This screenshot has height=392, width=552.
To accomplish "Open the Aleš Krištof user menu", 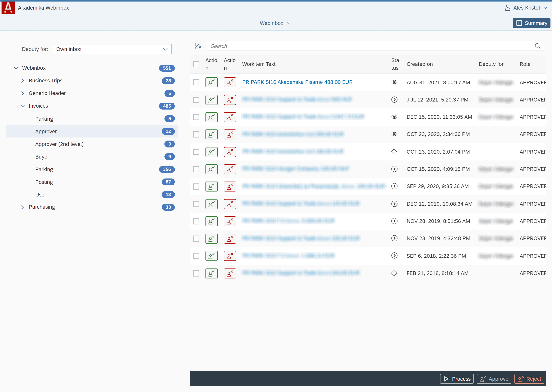I will click(526, 8).
